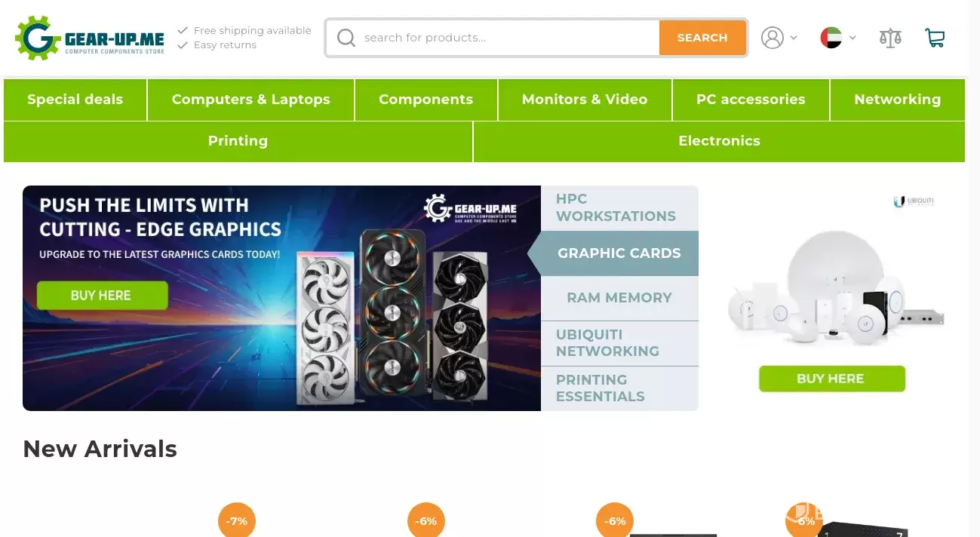Expand the account dropdown chevron
Screen dimensions: 980x537
coord(794,38)
